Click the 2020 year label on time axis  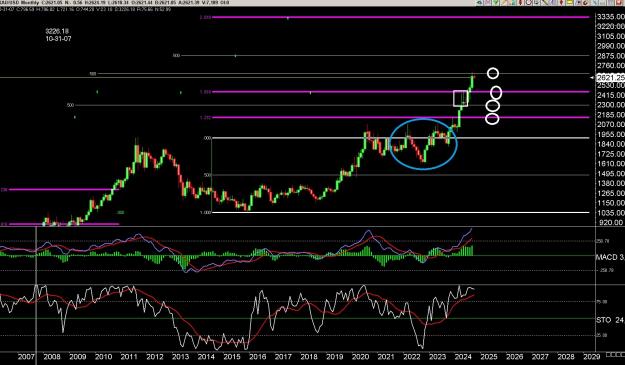[360, 357]
